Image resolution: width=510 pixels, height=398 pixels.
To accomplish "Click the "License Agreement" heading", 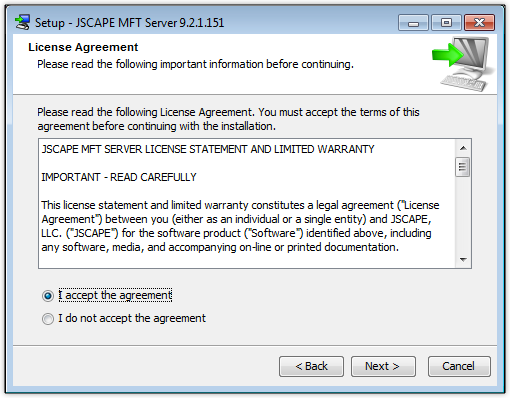I will [x=83, y=47].
